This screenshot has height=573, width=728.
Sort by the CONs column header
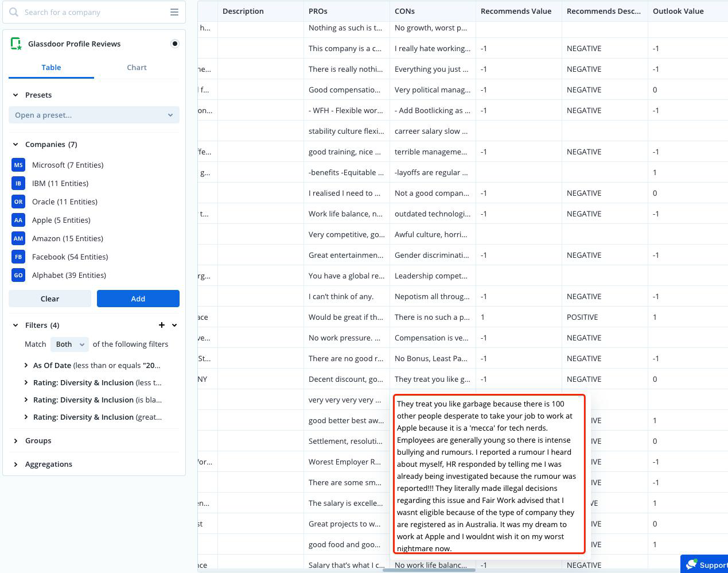tap(433, 11)
